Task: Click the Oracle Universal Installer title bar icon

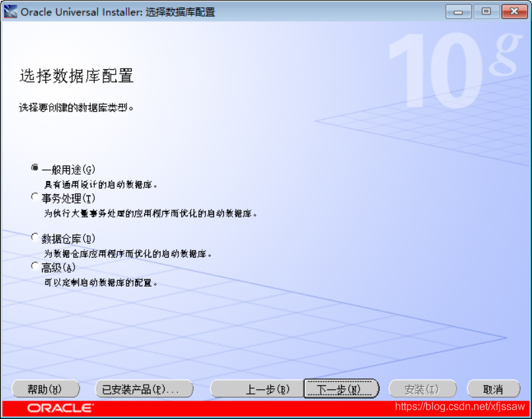Action: [10, 12]
